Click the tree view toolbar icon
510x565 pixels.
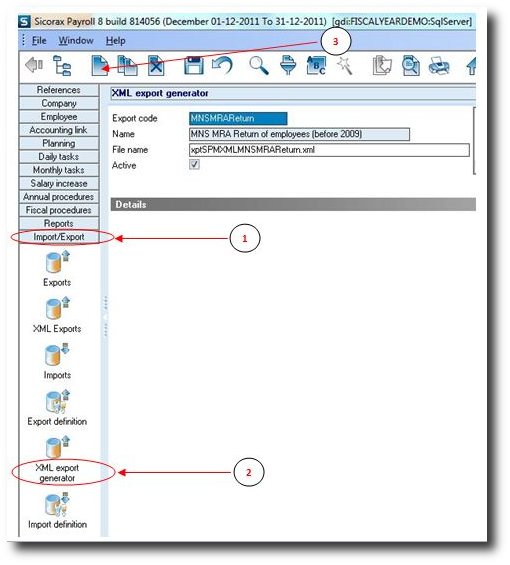pos(62,66)
